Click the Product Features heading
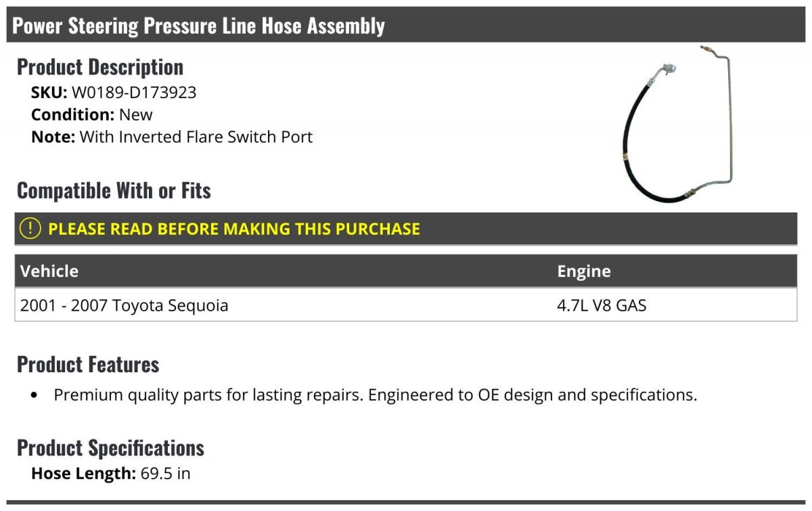This screenshot has height=511, width=812. pyautogui.click(x=88, y=364)
